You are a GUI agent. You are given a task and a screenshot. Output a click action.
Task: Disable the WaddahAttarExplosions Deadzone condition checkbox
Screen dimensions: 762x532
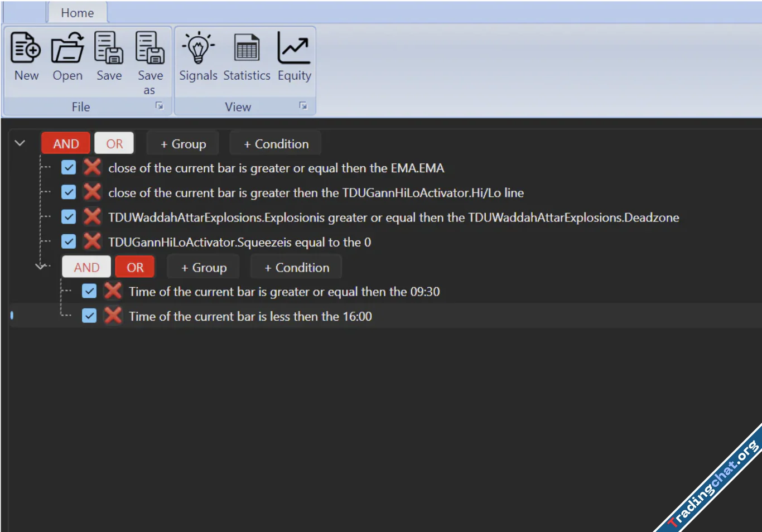click(x=69, y=217)
